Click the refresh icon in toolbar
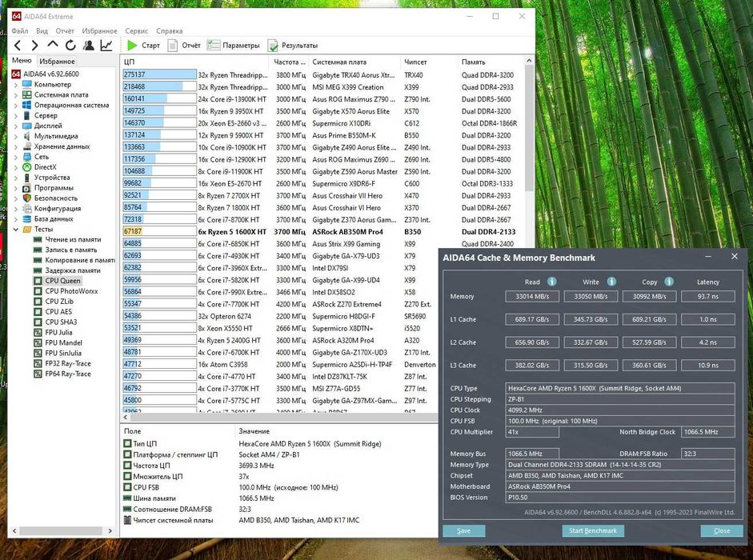753x560 pixels. coord(70,46)
